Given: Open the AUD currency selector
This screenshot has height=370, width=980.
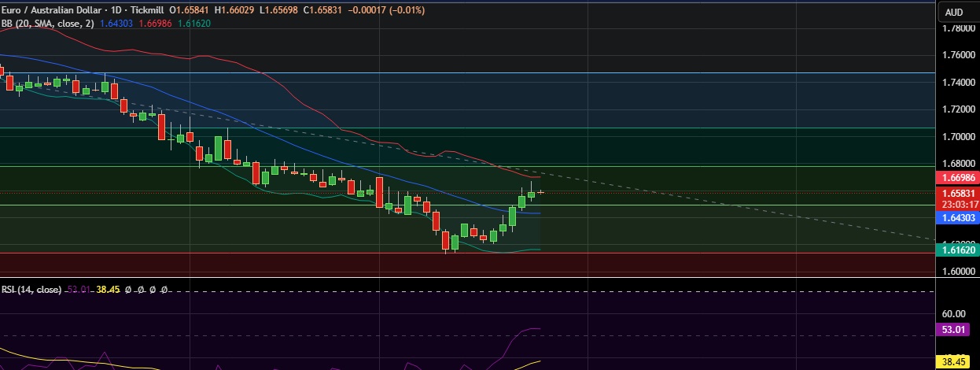Looking at the screenshot, I should coord(954,12).
